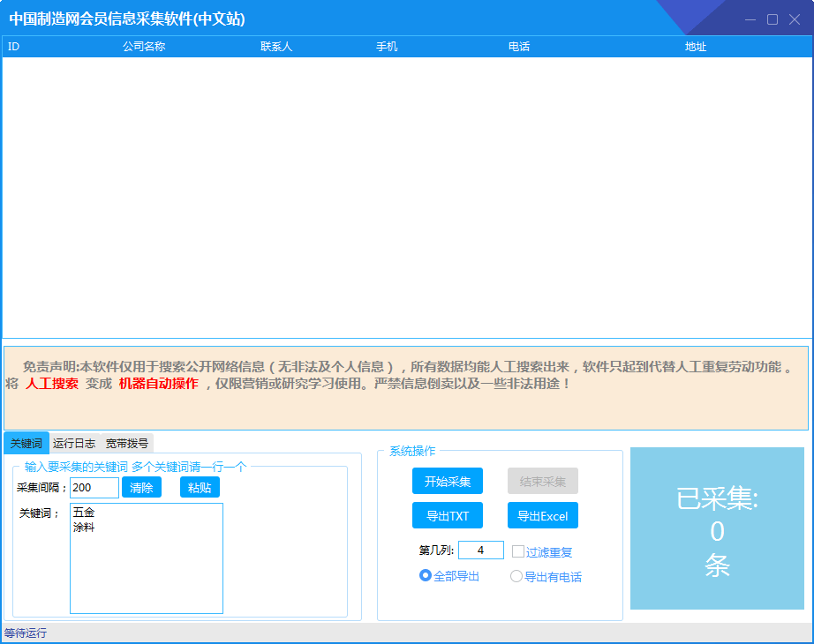This screenshot has width=814, height=644.
Task: Open the 运行日志 tab
Action: click(x=74, y=443)
